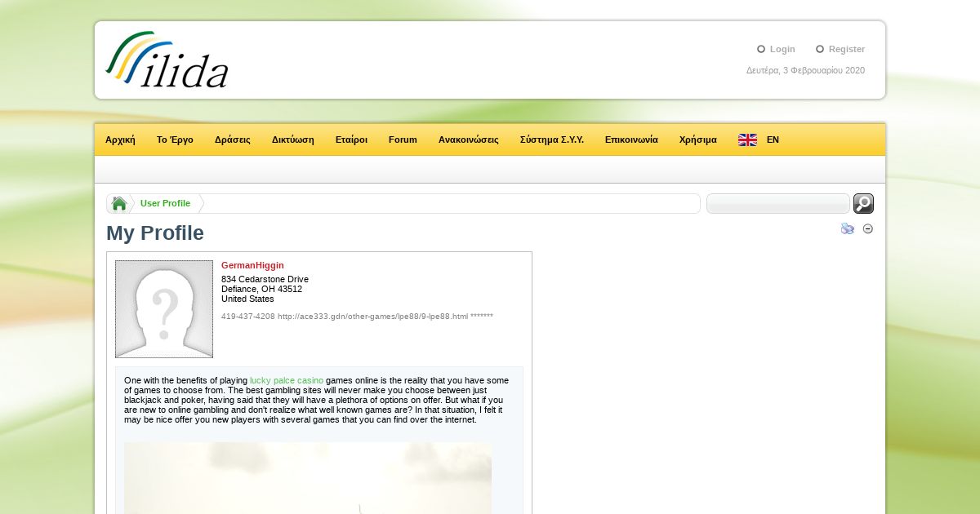
Task: Open the Σύστημα Σ.Υ.Υ. menu item
Action: click(x=552, y=140)
